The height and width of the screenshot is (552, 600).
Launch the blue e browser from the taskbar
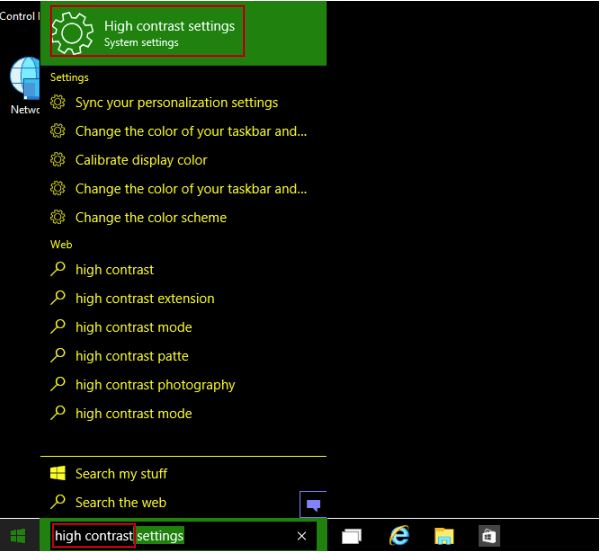point(399,537)
